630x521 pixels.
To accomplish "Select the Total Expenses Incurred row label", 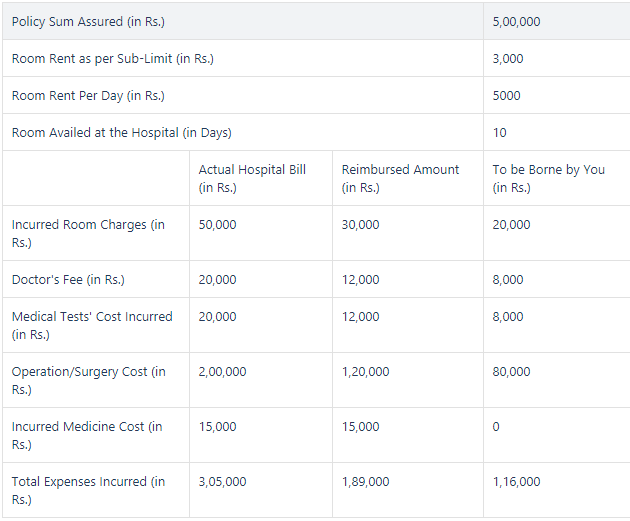I will click(88, 490).
